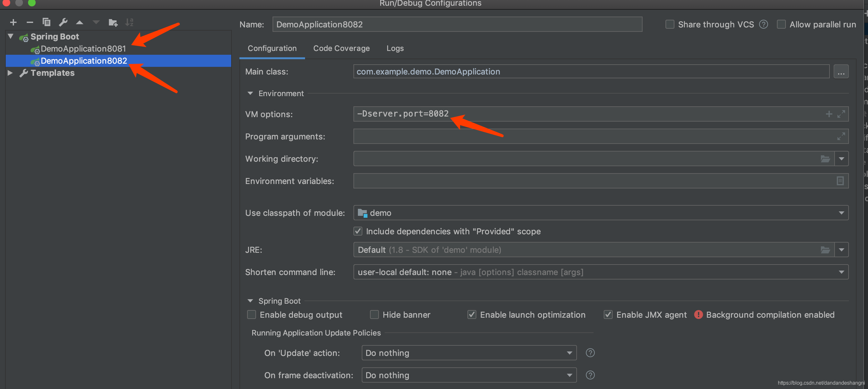Open On 'Update' action dropdown
Screen dimensions: 868x389
coord(468,353)
